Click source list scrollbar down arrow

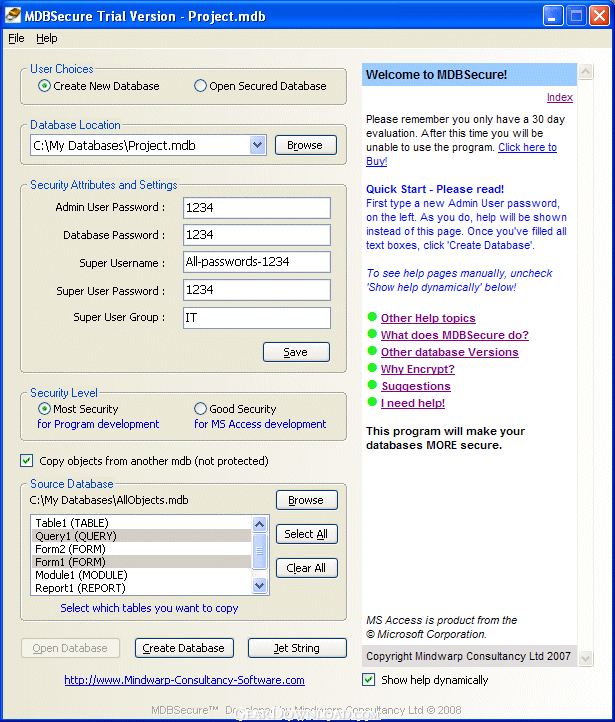[260, 586]
